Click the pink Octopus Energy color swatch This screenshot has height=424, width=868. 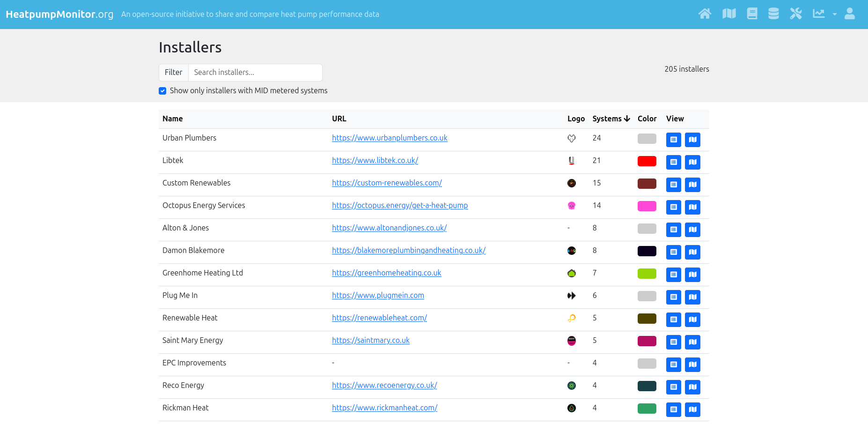[x=647, y=206]
